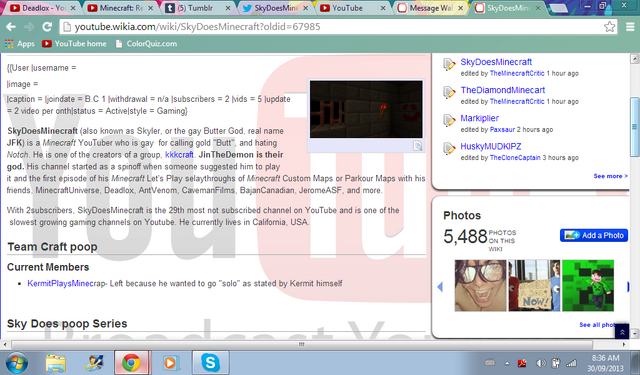Click the browser back arrow
The height and width of the screenshot is (375, 640).
click(x=11, y=27)
